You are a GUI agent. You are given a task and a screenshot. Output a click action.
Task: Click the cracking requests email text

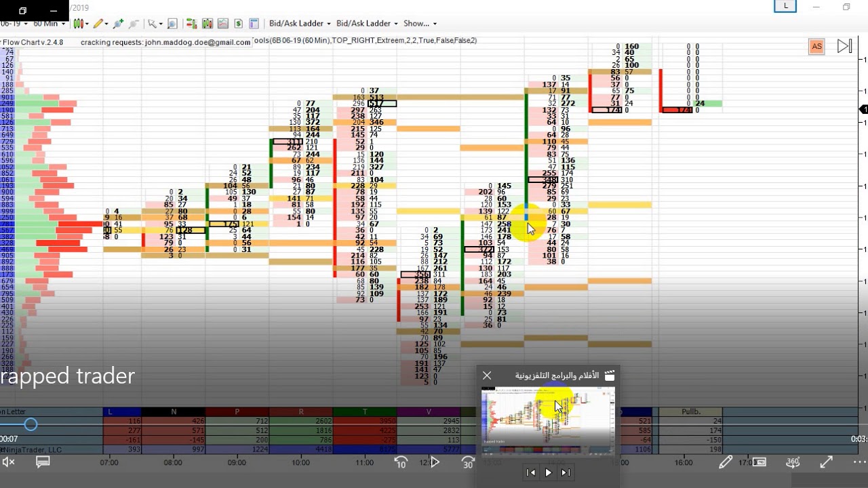pyautogui.click(x=165, y=42)
